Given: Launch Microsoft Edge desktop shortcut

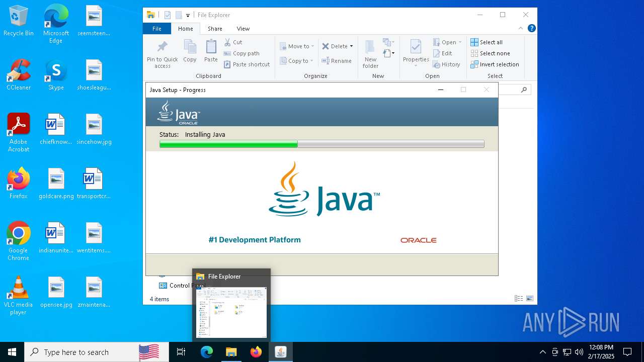Looking at the screenshot, I should click(x=56, y=24).
